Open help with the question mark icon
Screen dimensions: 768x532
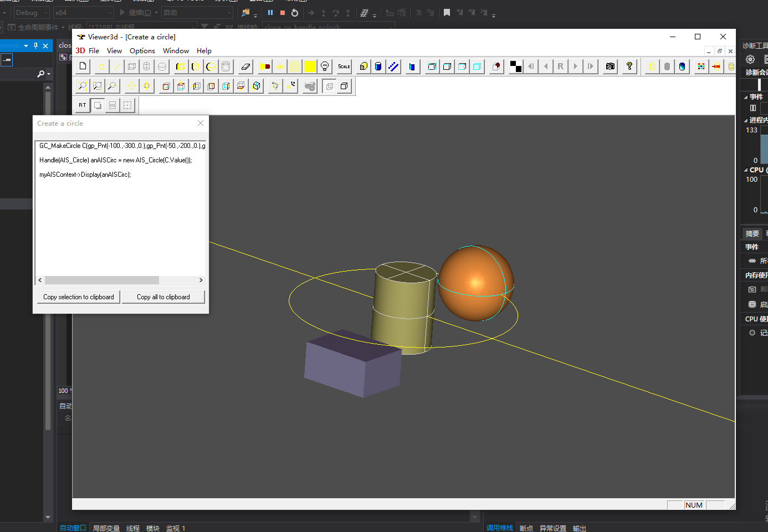tap(629, 66)
